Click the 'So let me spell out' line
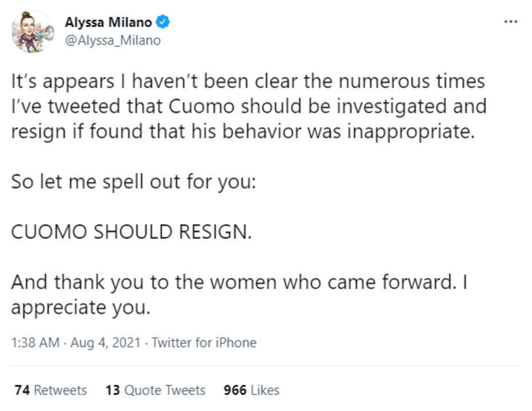The width and height of the screenshot is (532, 411). (137, 182)
